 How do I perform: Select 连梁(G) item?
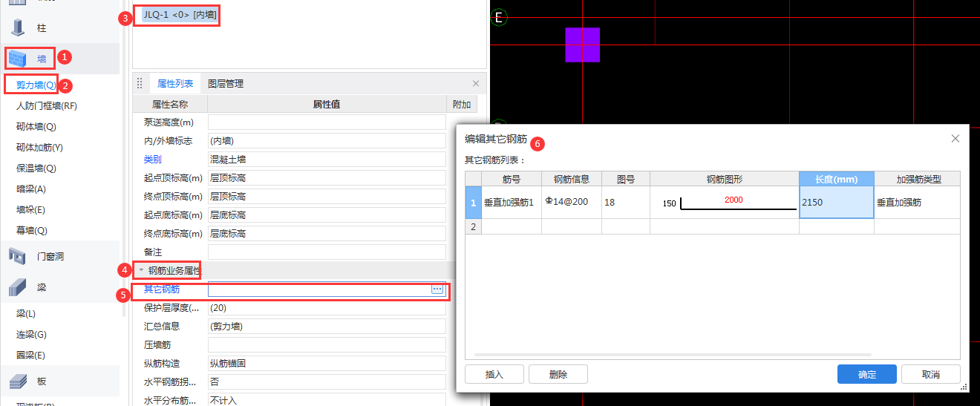point(31,335)
